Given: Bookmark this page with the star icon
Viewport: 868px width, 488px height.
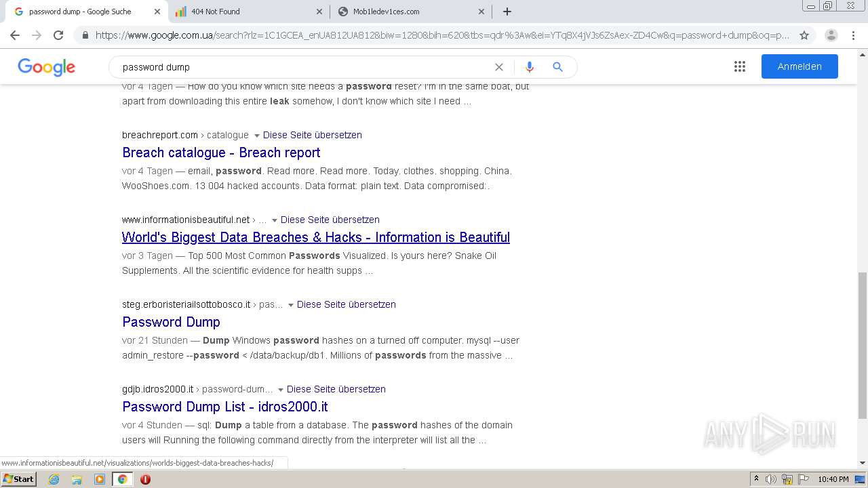Looking at the screenshot, I should pyautogui.click(x=804, y=35).
